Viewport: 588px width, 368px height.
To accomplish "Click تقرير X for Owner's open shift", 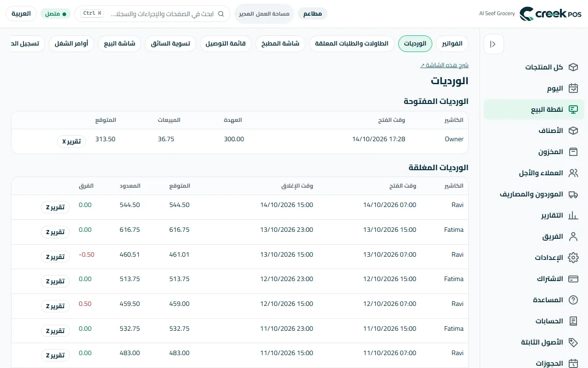I will click(x=71, y=141).
